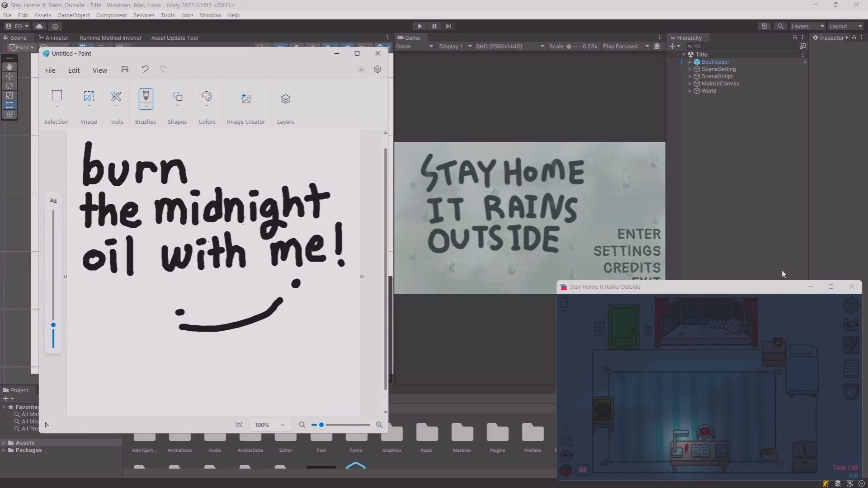Open Image Creator in Paint

pyautogui.click(x=245, y=99)
